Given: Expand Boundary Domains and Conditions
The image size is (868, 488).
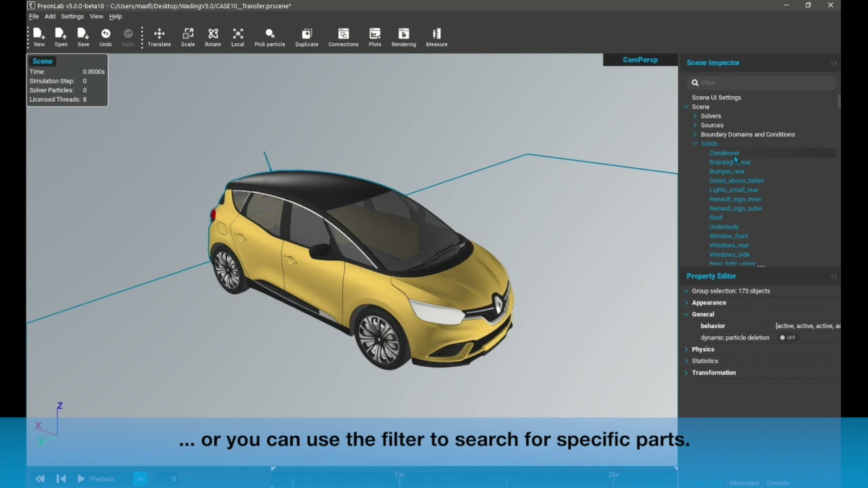Looking at the screenshot, I should coord(695,134).
